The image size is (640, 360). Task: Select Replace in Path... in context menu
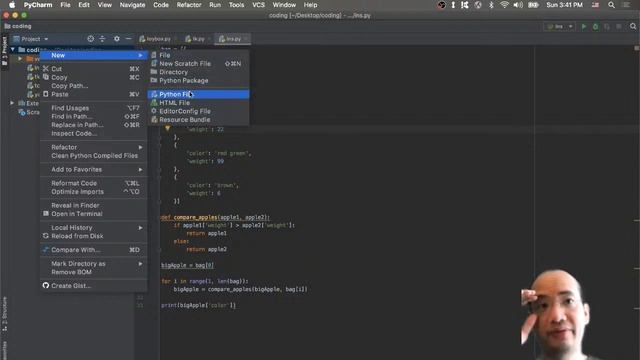[94, 125]
